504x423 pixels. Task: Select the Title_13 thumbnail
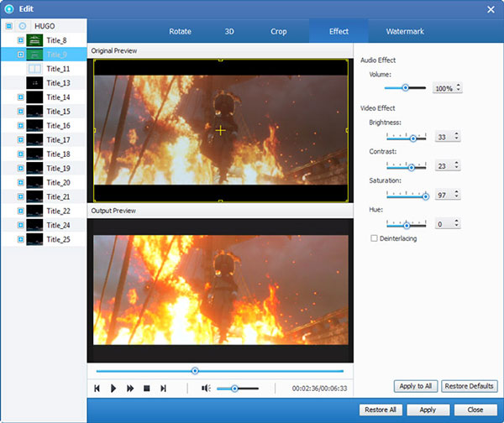click(x=34, y=83)
